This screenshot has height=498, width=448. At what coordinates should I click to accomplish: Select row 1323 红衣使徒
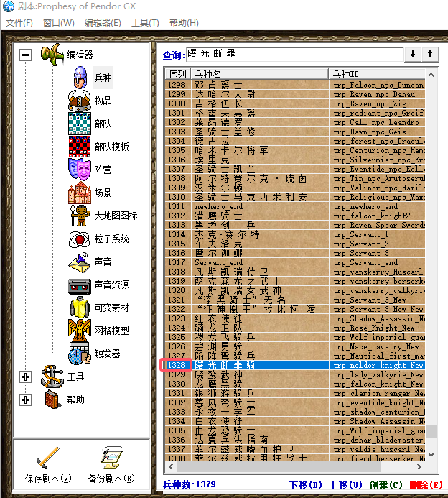click(x=295, y=318)
